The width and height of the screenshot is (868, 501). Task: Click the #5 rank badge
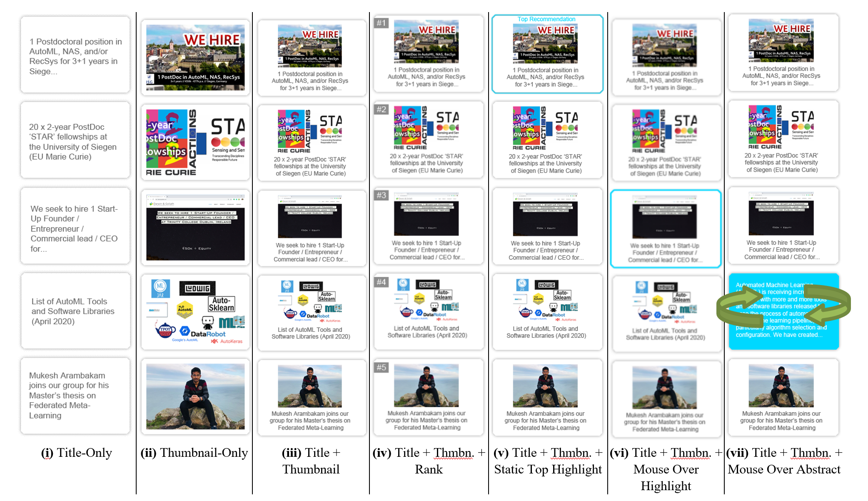point(381,367)
